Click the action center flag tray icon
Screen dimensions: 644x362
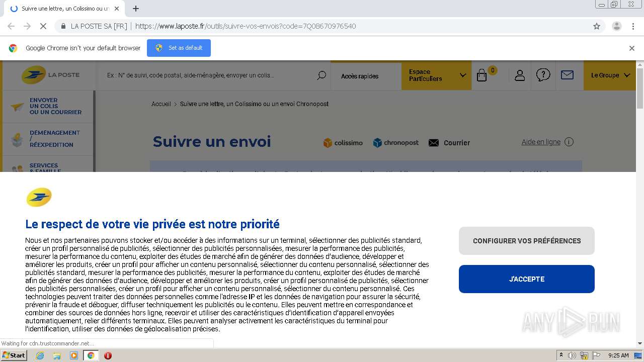tap(595, 355)
